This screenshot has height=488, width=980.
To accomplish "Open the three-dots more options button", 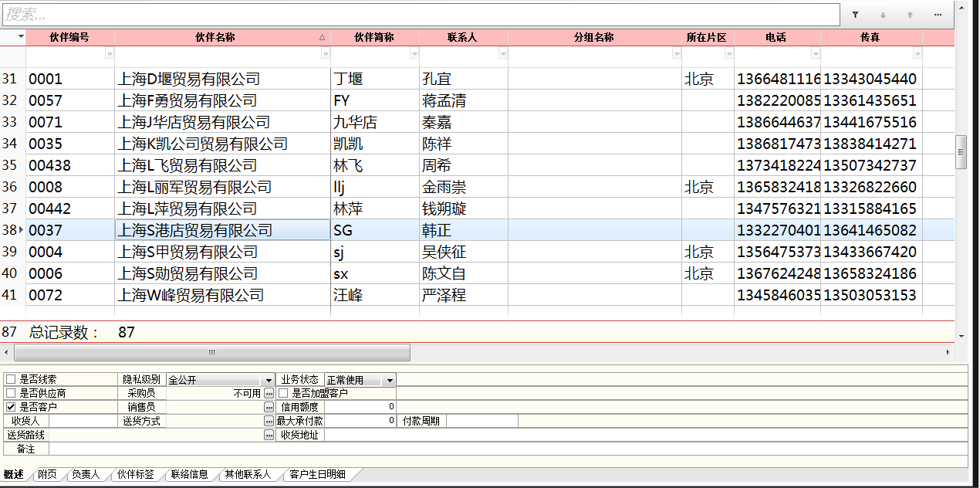I will tap(938, 15).
